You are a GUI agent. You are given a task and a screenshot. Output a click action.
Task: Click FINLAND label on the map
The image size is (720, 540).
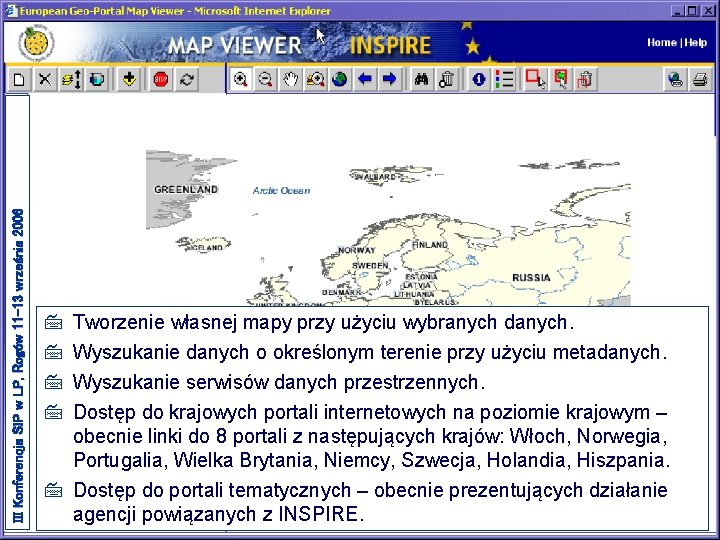coord(430,245)
